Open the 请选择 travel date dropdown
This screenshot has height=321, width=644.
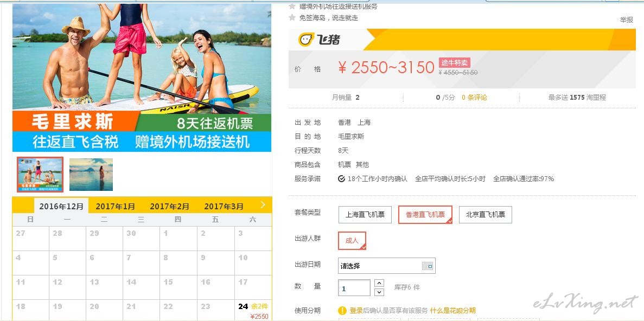tap(386, 266)
